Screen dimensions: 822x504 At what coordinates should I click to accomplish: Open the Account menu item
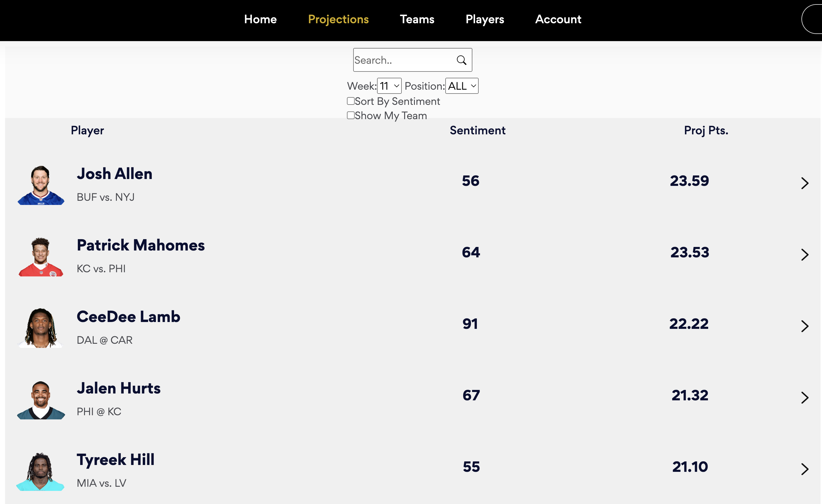point(558,19)
